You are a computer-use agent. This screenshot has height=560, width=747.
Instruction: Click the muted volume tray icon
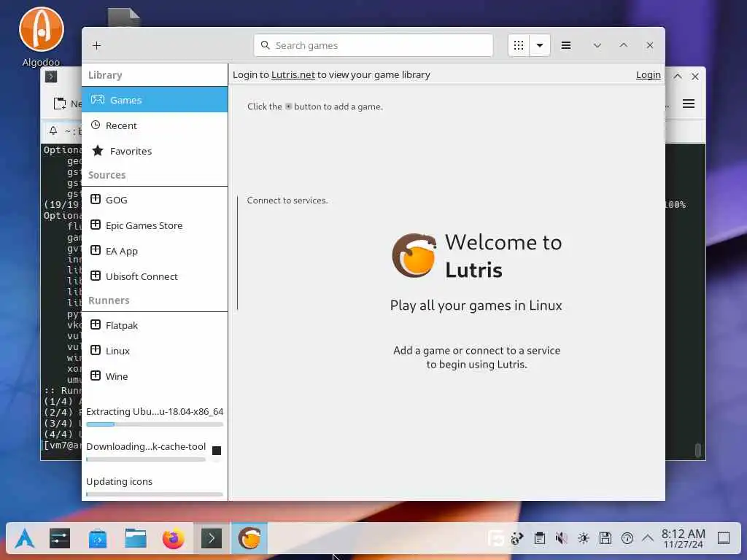point(561,539)
